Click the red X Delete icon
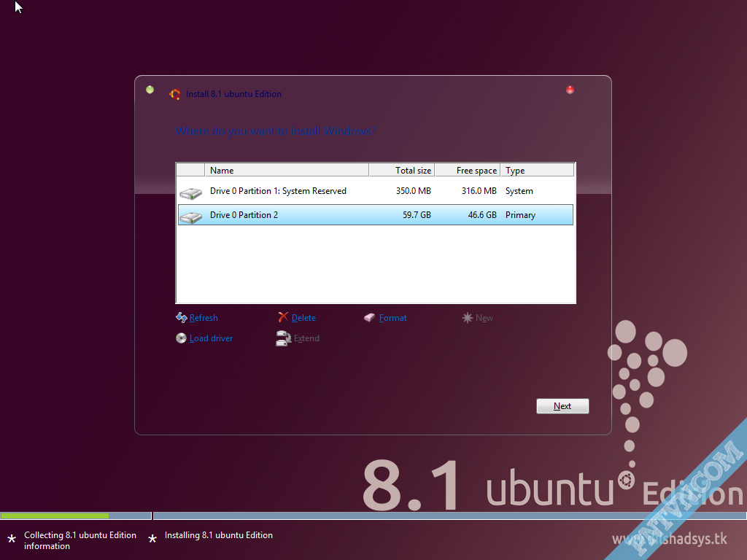Image resolution: width=747 pixels, height=560 pixels. [283, 317]
